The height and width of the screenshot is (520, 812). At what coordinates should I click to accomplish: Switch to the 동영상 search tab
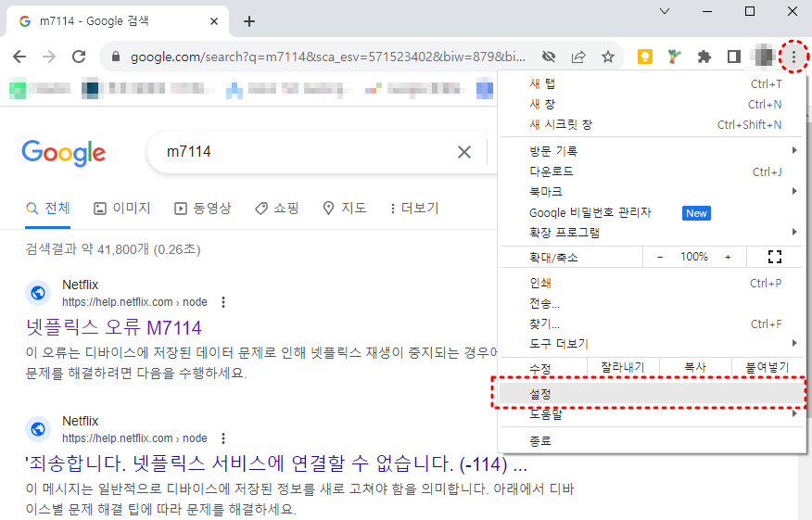click(202, 209)
